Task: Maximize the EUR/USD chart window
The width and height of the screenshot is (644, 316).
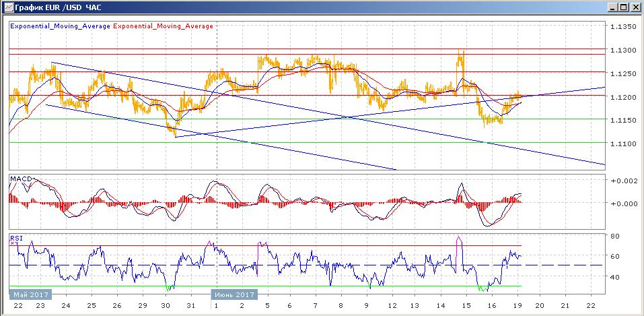Action: pyautogui.click(x=624, y=7)
